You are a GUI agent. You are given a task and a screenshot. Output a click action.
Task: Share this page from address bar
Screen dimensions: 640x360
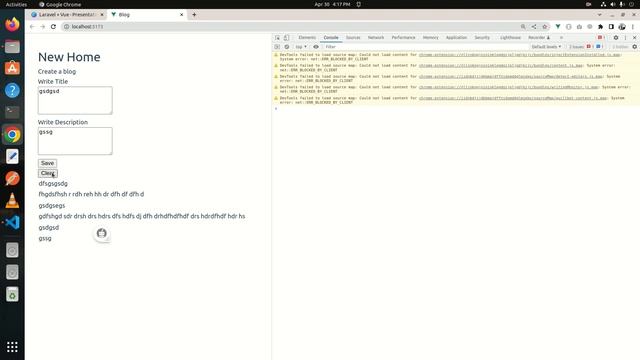[533, 27]
